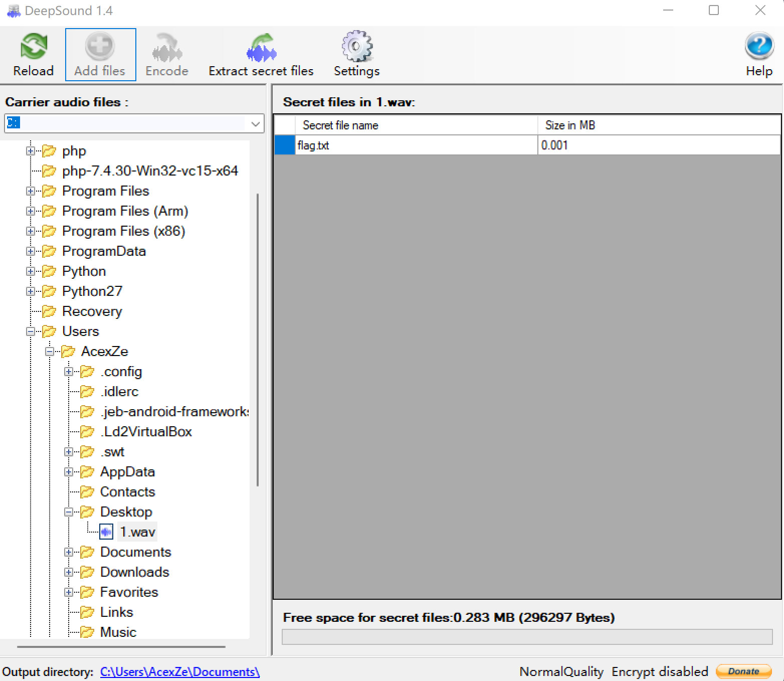Expand the Program Files node
784x681 pixels.
31,191
